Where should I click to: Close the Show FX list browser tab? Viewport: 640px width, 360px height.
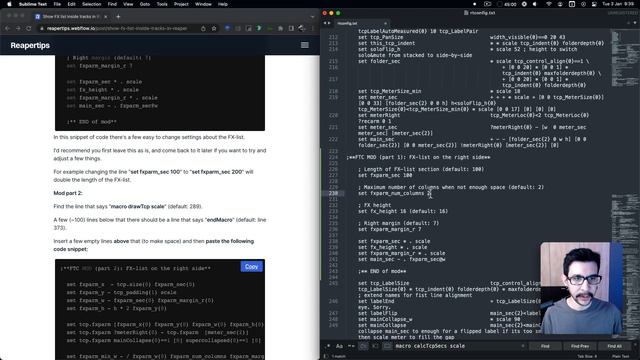[x=105, y=17]
